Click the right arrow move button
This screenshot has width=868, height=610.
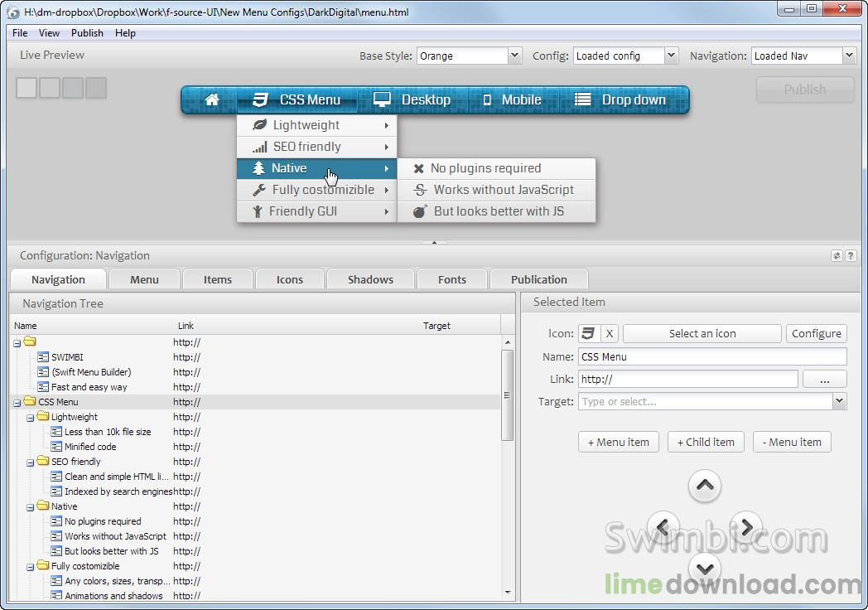point(746,526)
